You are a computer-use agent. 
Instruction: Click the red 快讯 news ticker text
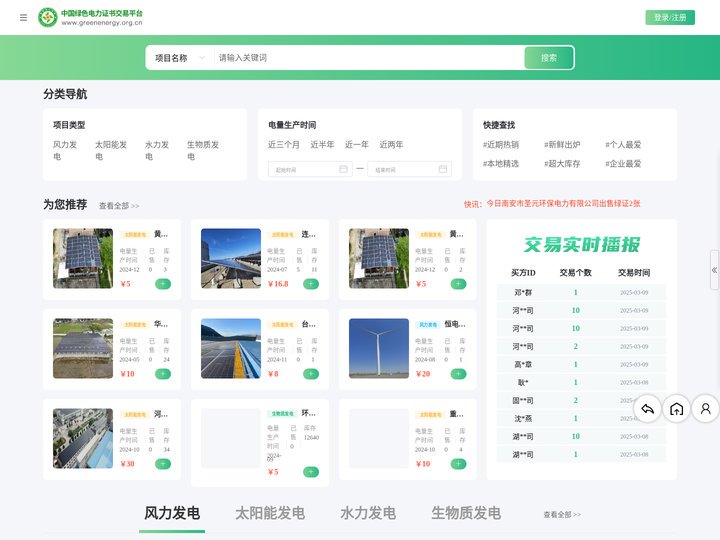[x=552, y=203]
